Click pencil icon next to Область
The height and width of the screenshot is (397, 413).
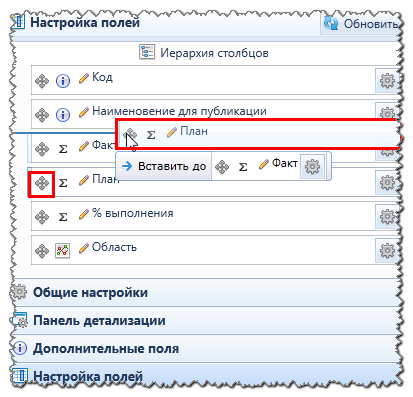[84, 248]
